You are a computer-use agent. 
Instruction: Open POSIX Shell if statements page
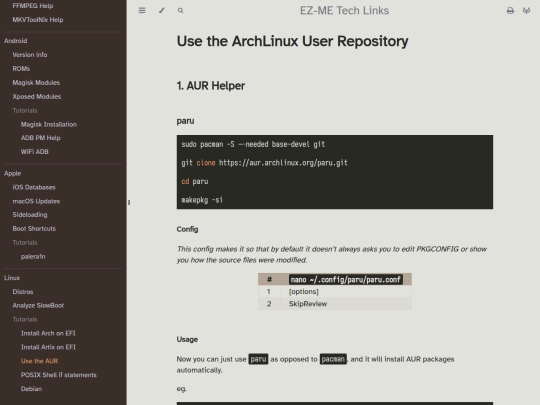[59, 375]
